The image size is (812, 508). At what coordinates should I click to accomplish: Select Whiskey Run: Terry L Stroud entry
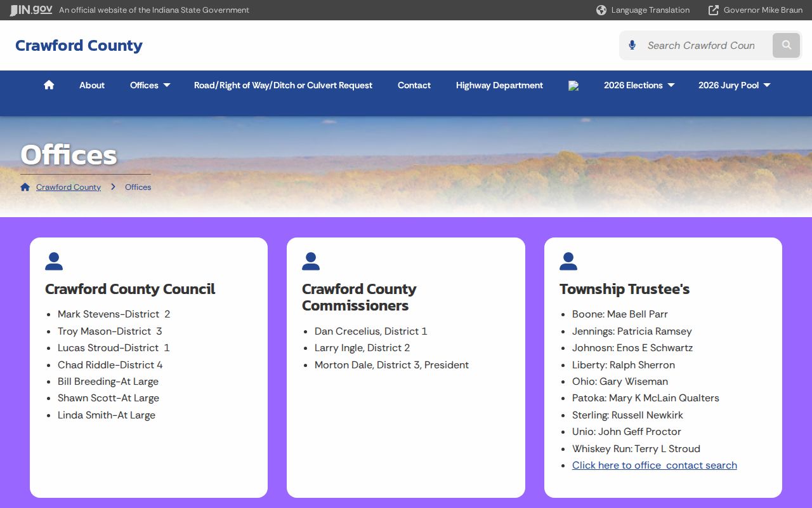coord(636,449)
